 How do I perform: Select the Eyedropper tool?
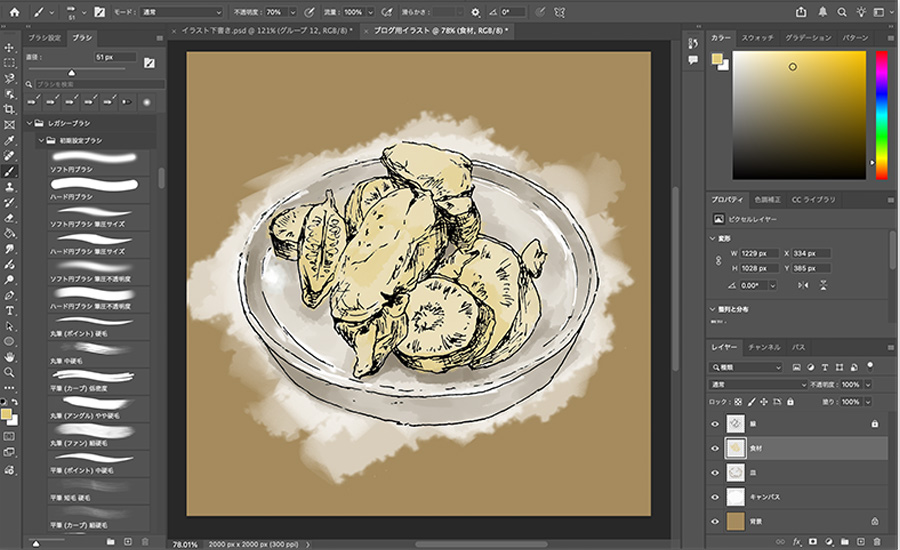click(10, 141)
